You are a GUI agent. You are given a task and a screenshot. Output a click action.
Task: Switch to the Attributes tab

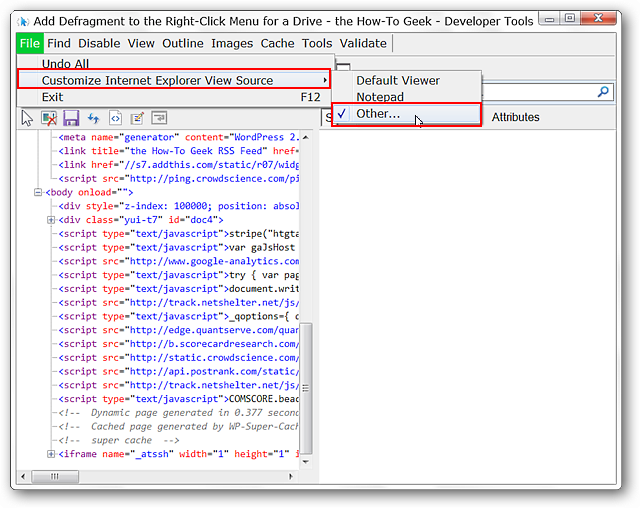pyautogui.click(x=515, y=118)
